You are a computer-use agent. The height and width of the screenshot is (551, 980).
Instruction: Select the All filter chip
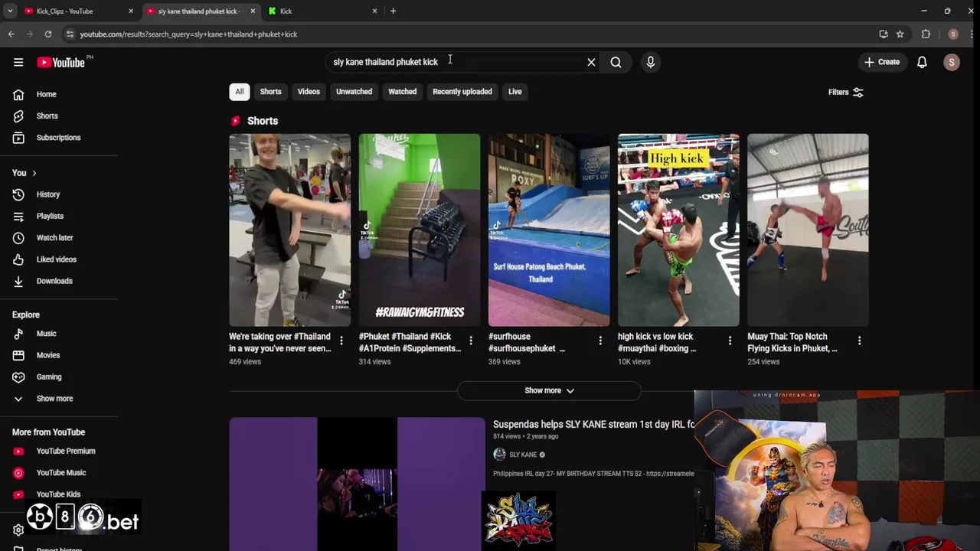240,92
